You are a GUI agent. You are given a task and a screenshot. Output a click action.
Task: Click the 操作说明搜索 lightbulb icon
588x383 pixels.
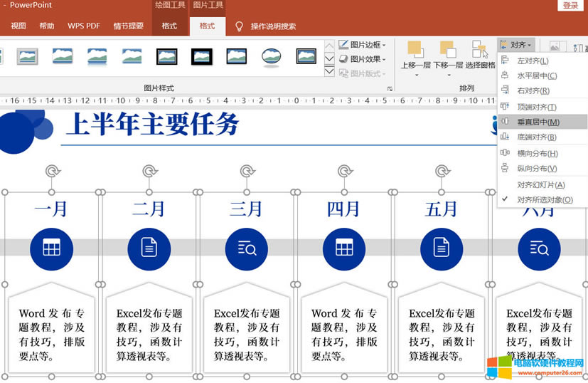click(239, 26)
